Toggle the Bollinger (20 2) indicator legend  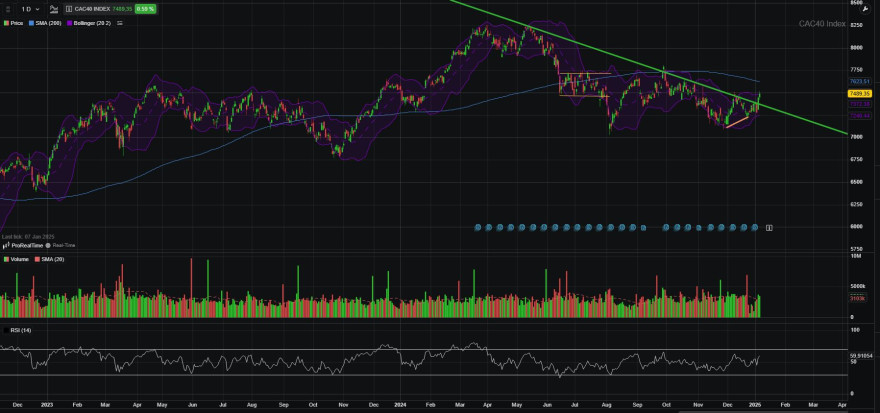coord(90,23)
